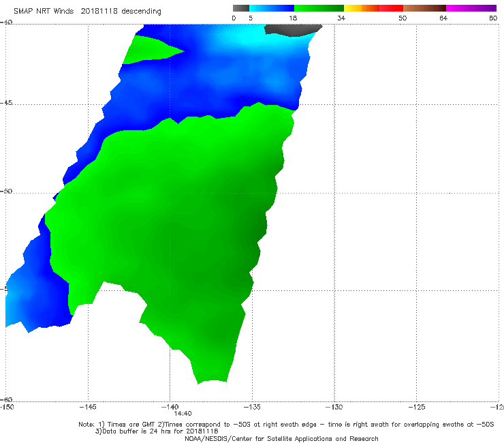This screenshot has width=504, height=443.
Task: Click the latitude label "-40"
Action: [6, 22]
